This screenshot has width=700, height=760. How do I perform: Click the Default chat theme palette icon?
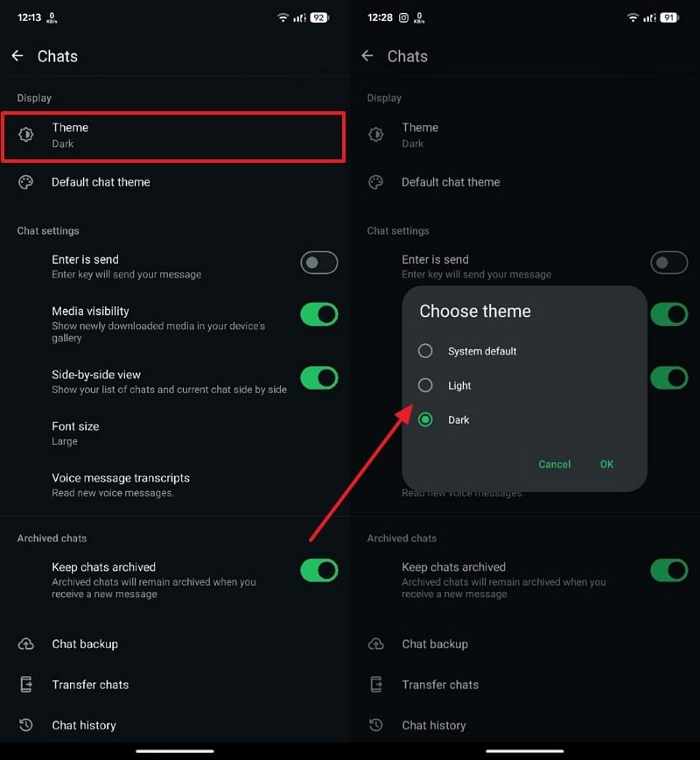pyautogui.click(x=25, y=182)
